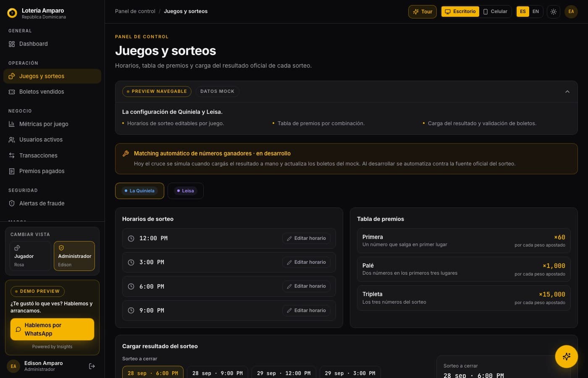Open Métricas por juego
Viewport: 588px width, 378px height.
tap(52, 124)
